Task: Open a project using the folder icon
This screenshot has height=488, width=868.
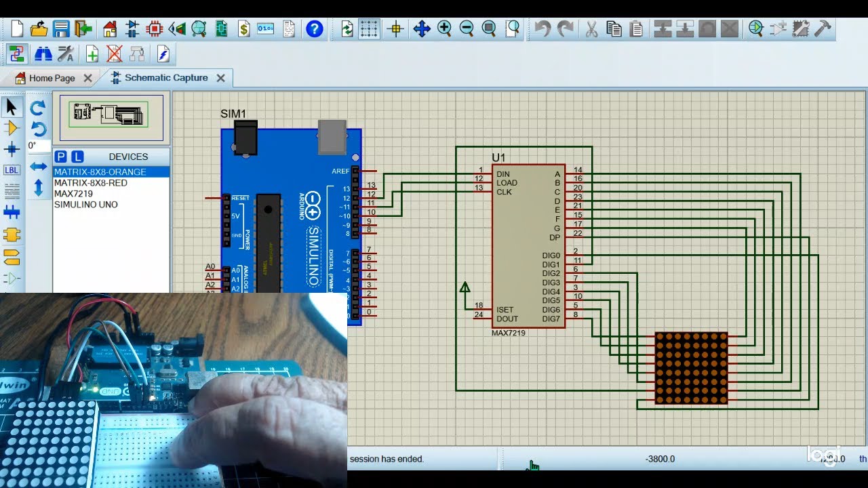Action: [x=39, y=29]
